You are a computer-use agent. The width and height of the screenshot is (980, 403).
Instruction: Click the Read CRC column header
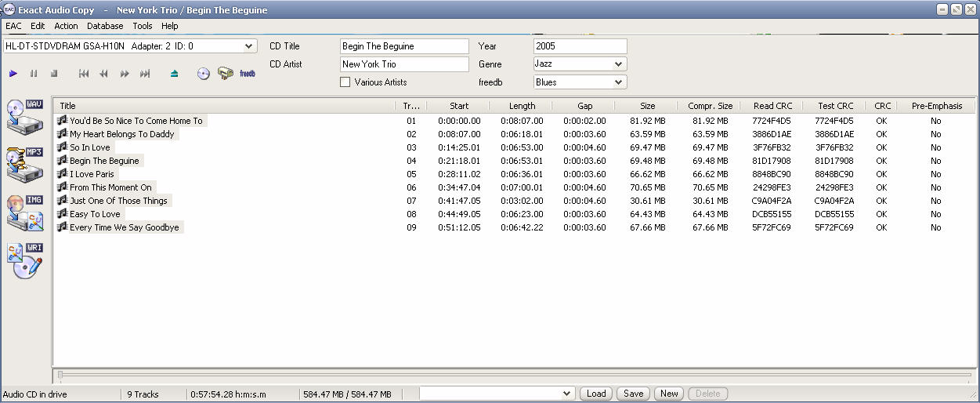[x=772, y=106]
